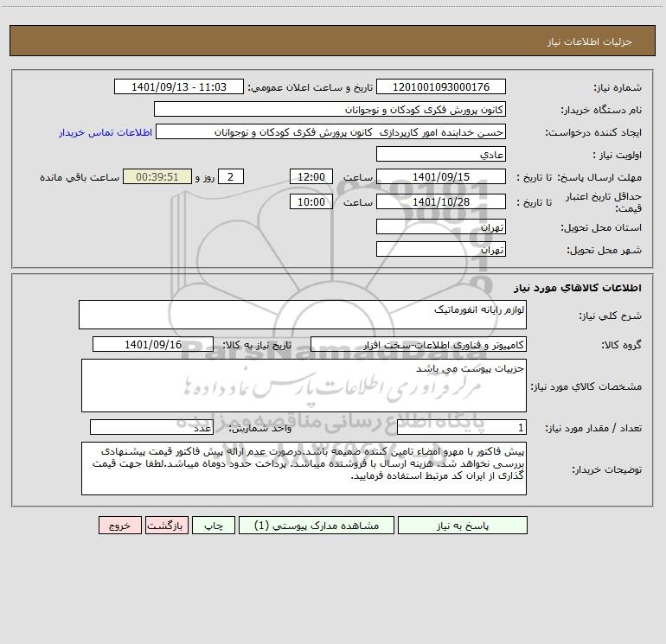666x644 pixels.
Task: Click the تاریخ نیاز به کالا label
Action: 257,345
